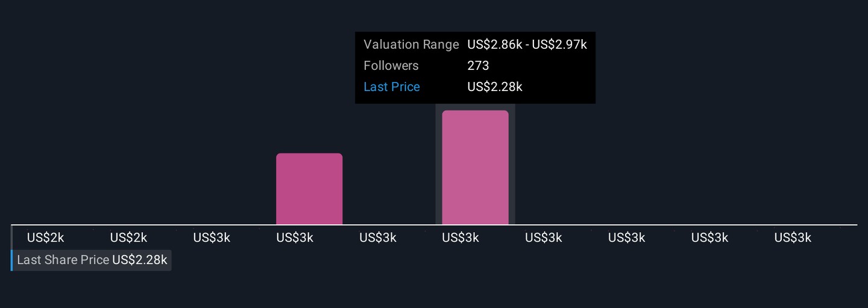868x308 pixels.
Task: Click US$3k label under the highlighted bar
Action: click(461, 238)
